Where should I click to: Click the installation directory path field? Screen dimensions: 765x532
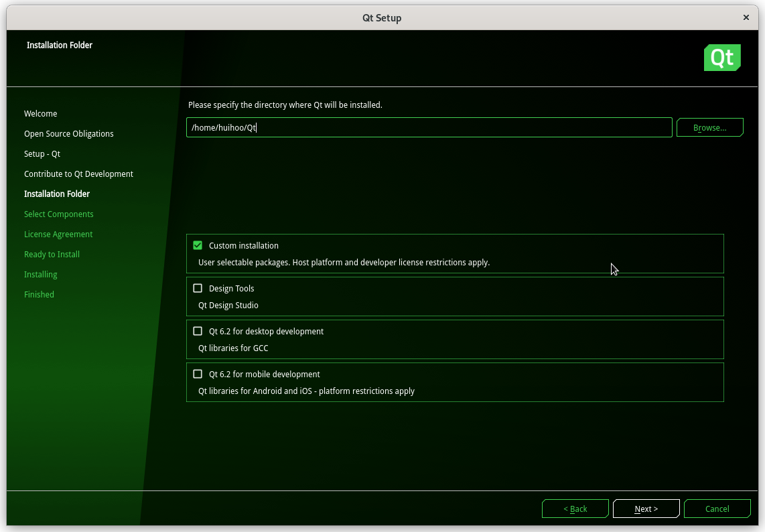429,127
